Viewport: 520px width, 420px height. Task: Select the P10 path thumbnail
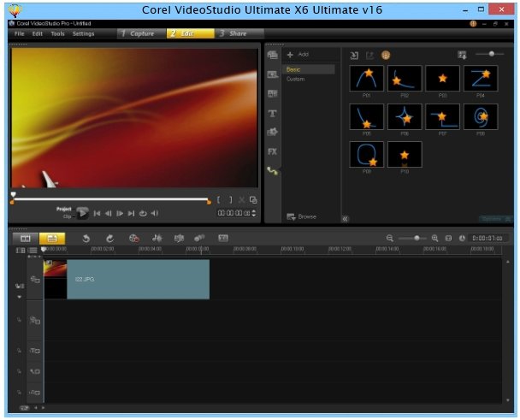point(405,154)
